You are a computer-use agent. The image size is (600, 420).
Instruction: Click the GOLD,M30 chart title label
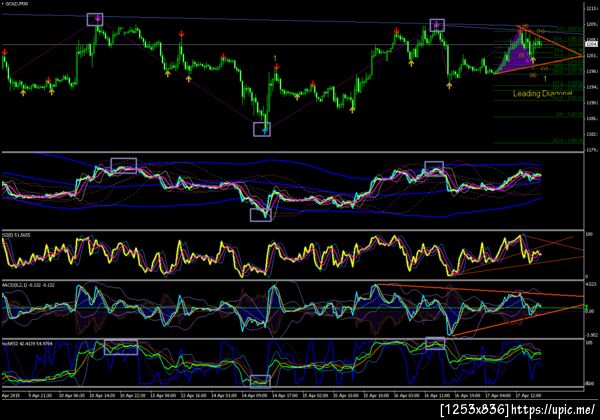16,4
